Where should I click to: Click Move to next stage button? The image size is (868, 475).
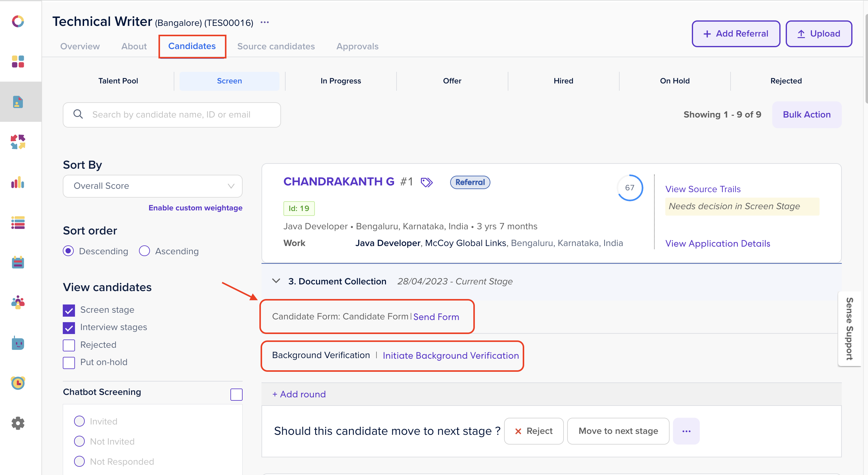coord(618,431)
